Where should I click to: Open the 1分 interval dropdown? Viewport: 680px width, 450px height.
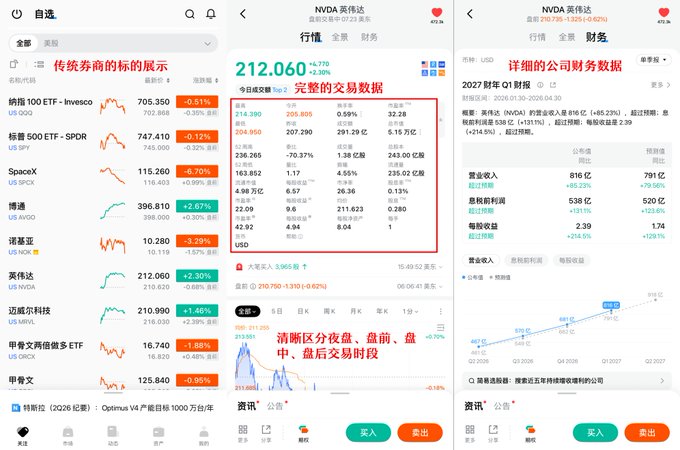pos(410,311)
